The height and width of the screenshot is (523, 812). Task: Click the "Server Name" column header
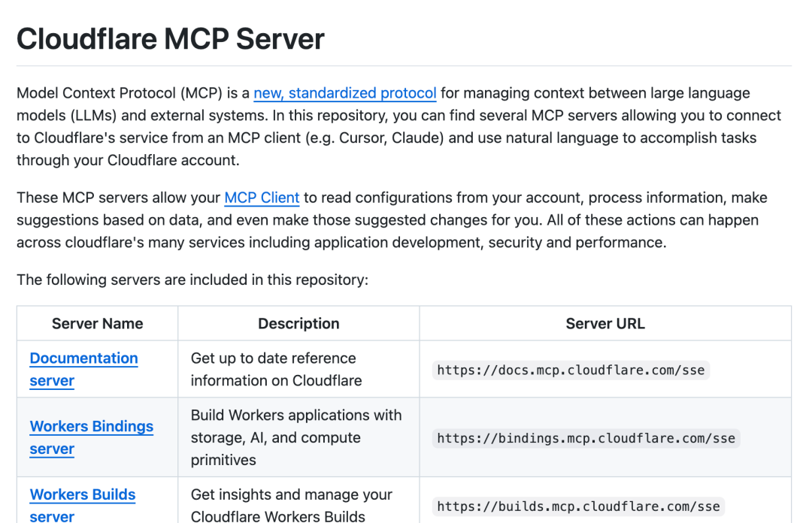(97, 324)
